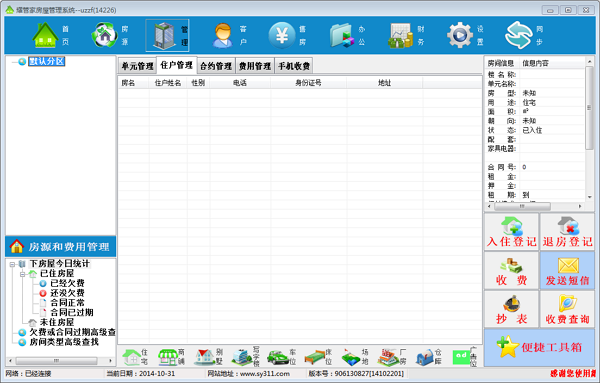Open the 收费查询 fee query button
This screenshot has height=383, width=600.
(567, 309)
